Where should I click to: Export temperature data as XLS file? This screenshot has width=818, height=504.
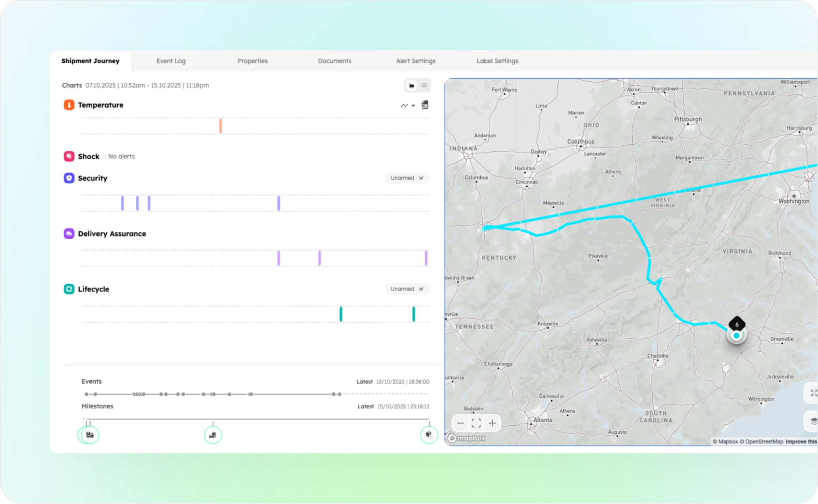pos(425,105)
